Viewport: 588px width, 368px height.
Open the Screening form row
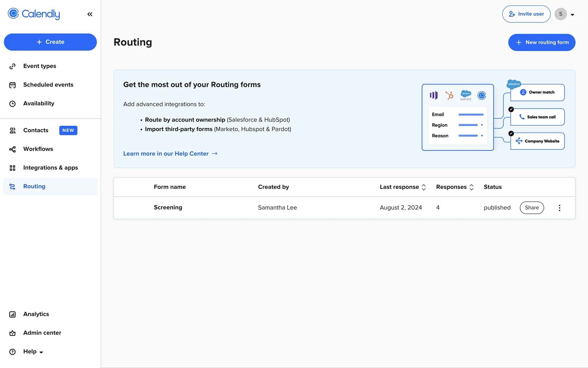pyautogui.click(x=168, y=208)
